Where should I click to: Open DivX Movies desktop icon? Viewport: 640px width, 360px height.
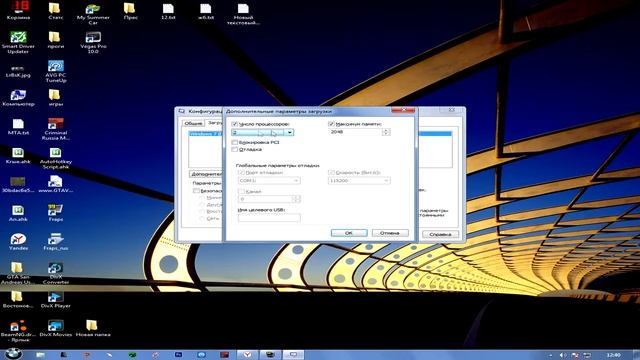(x=56, y=328)
